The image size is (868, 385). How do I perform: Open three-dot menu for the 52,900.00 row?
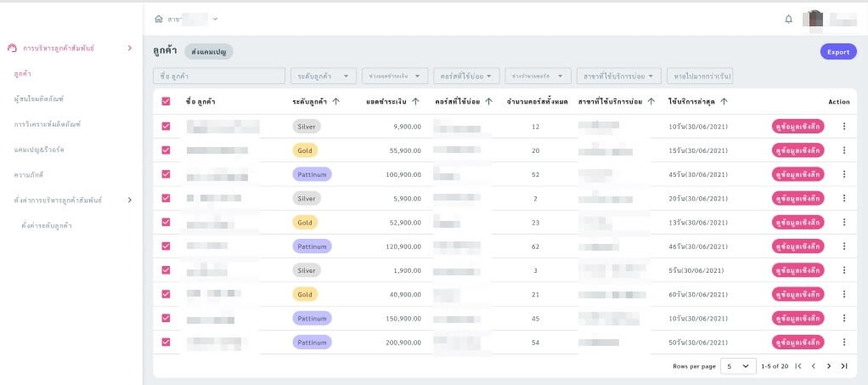pyautogui.click(x=844, y=222)
